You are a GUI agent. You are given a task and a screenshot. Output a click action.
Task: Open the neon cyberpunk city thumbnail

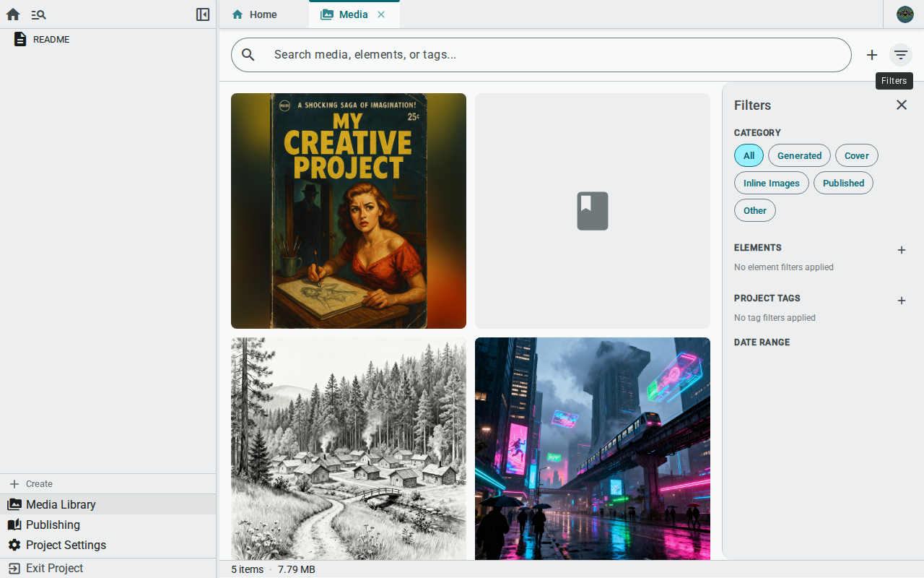click(x=593, y=449)
